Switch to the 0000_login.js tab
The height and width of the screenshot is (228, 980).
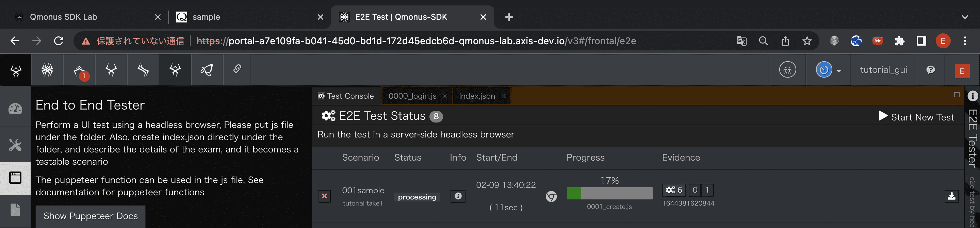412,96
